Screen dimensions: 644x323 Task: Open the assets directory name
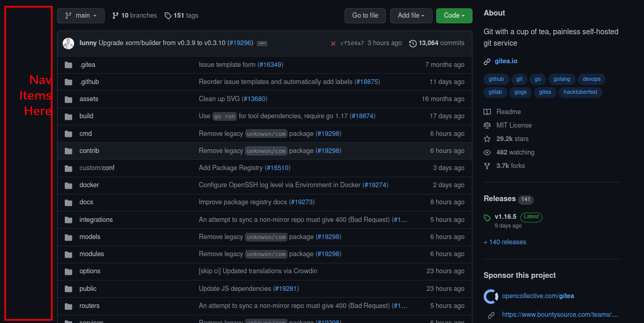[89, 99]
